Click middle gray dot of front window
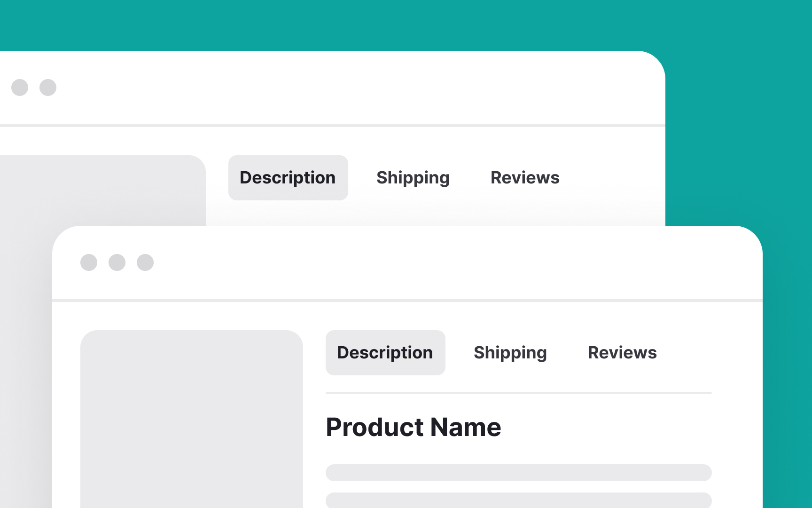812x508 pixels. (117, 262)
